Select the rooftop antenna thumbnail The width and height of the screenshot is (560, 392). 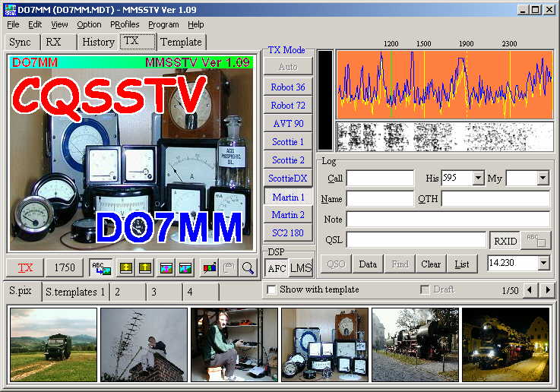[x=144, y=345]
